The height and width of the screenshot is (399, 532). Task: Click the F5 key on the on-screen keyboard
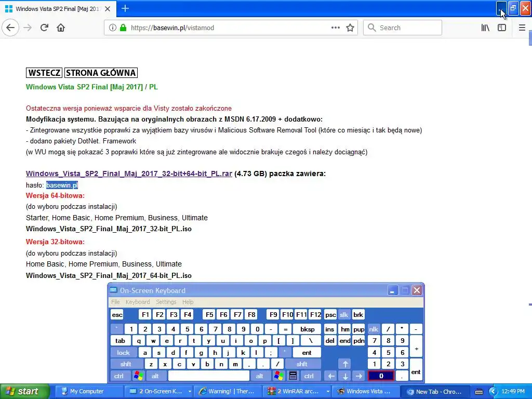pos(209,315)
